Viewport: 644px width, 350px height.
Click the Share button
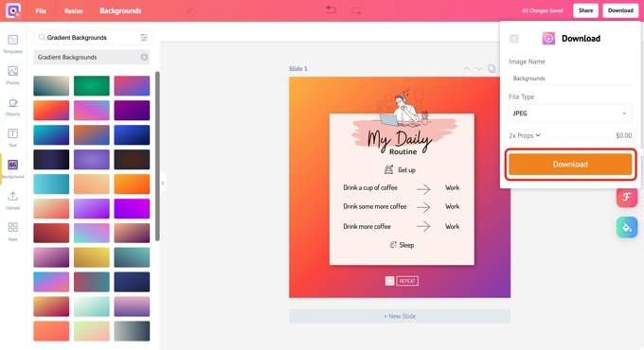click(x=585, y=10)
